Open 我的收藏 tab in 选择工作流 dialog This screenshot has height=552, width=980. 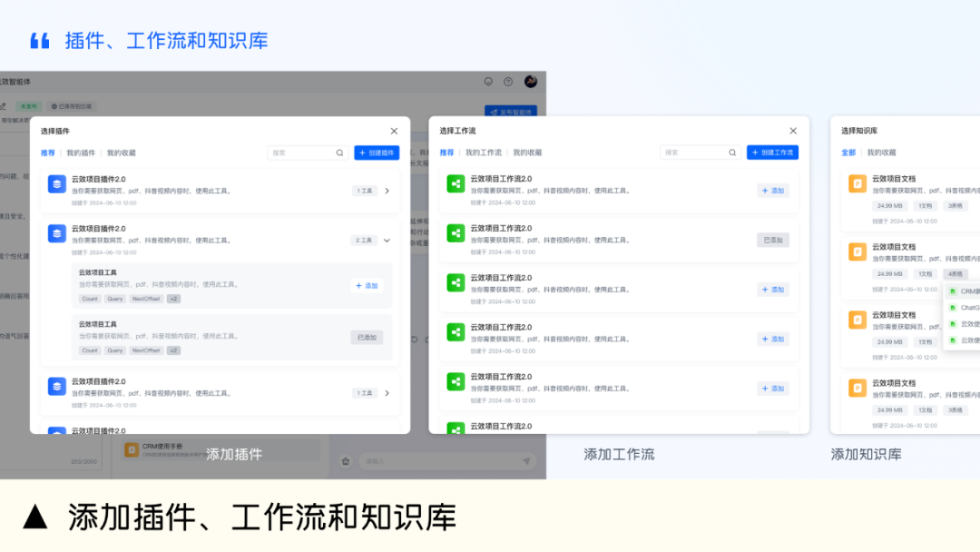click(x=527, y=153)
